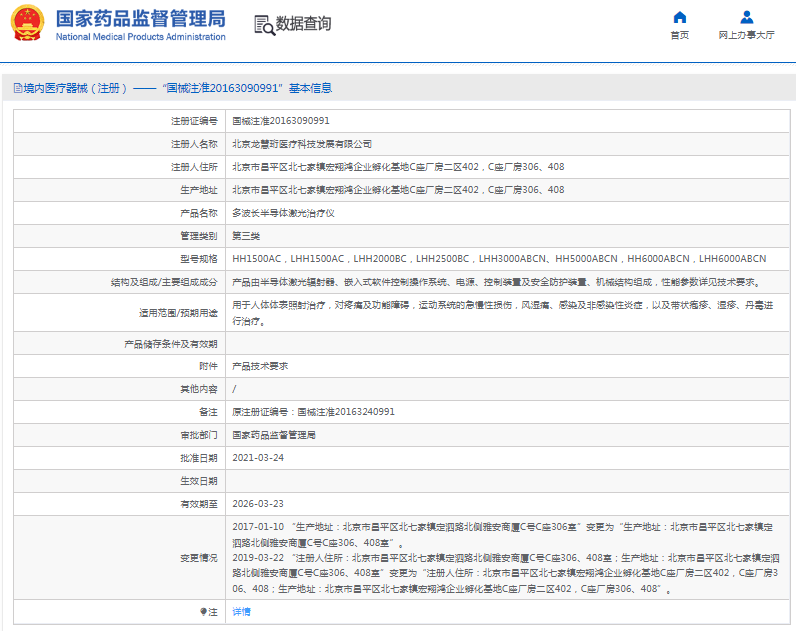Click the 首页 home icon
This screenshot has height=631, width=796.
pyautogui.click(x=679, y=18)
